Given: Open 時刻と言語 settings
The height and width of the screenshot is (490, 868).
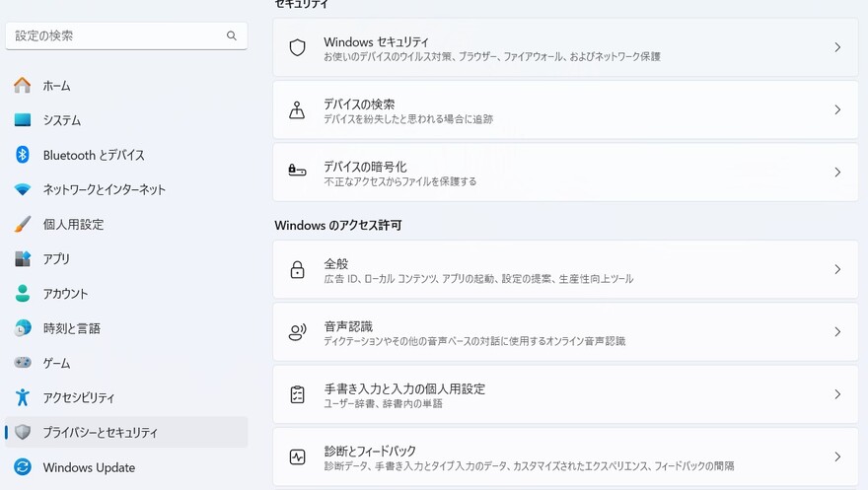Looking at the screenshot, I should point(126,328).
